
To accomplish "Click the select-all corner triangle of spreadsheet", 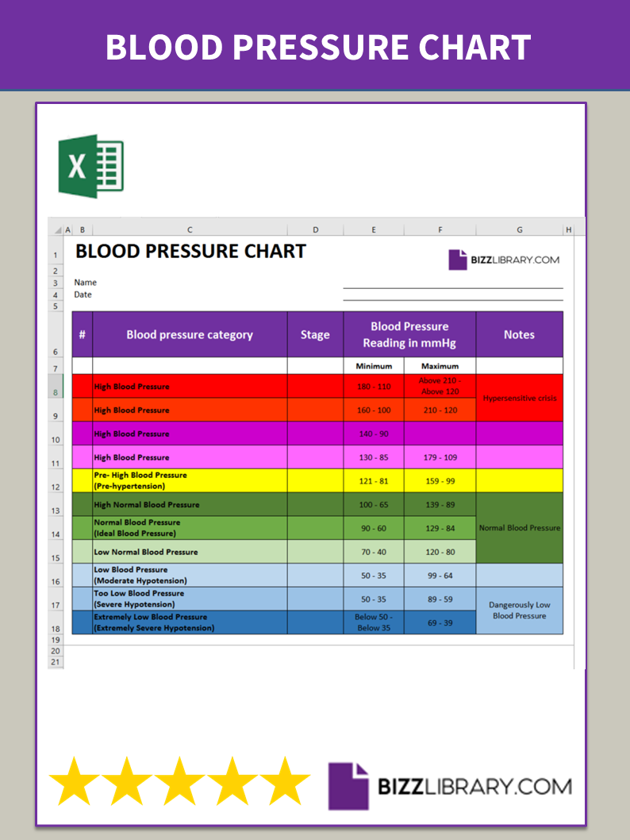I will (x=57, y=229).
